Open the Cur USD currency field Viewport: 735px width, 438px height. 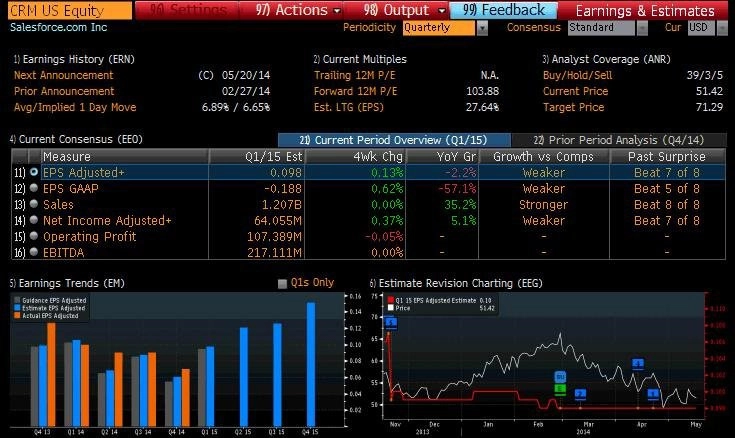tap(701, 28)
